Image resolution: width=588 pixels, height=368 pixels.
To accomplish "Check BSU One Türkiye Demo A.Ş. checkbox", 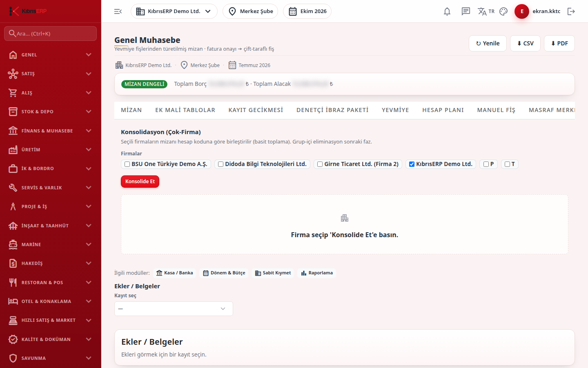I will [127, 164].
